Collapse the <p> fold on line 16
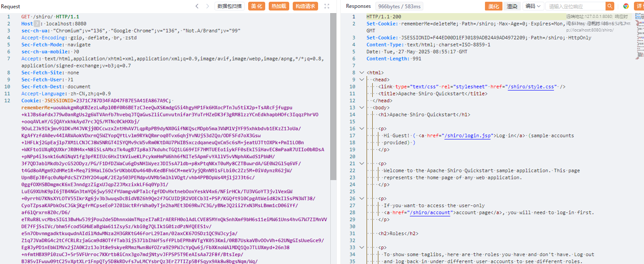644x264 pixels. 361,129
